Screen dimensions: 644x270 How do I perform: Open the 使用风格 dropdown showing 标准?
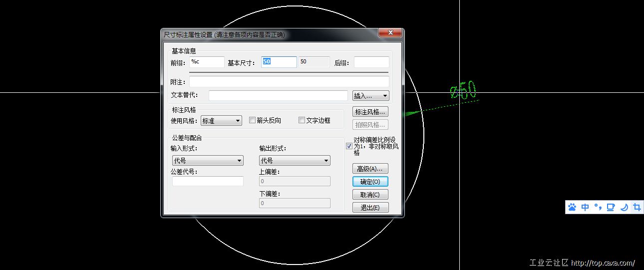221,121
